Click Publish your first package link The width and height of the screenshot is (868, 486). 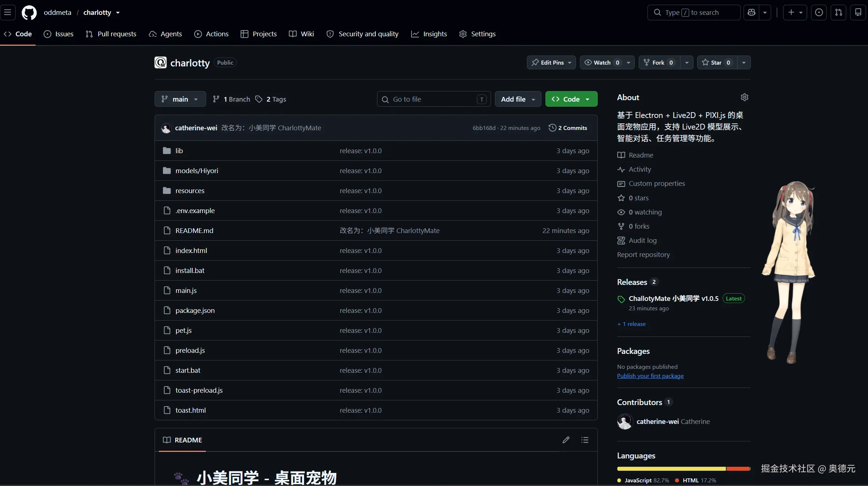650,376
